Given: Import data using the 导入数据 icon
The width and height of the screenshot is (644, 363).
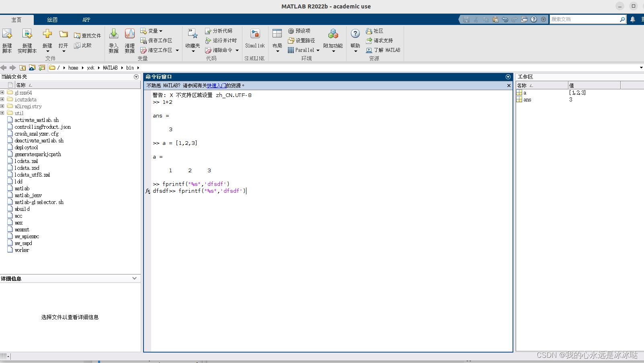Looking at the screenshot, I should pyautogui.click(x=113, y=40).
